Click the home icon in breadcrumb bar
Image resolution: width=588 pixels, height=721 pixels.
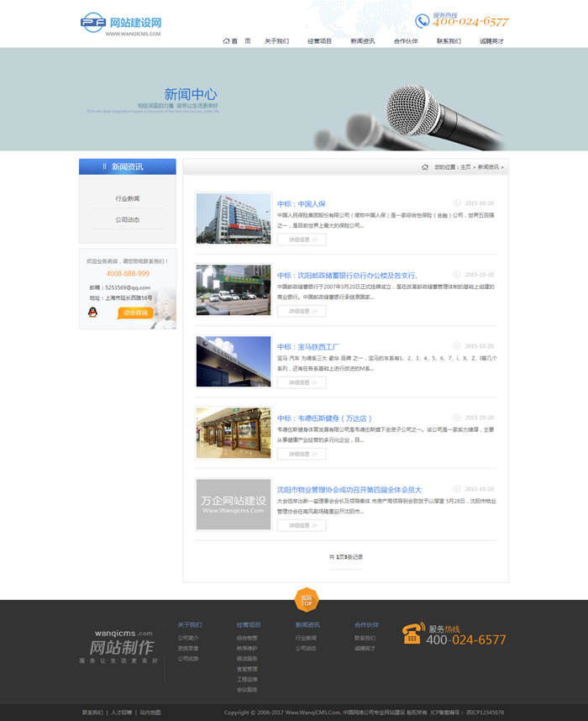click(425, 167)
